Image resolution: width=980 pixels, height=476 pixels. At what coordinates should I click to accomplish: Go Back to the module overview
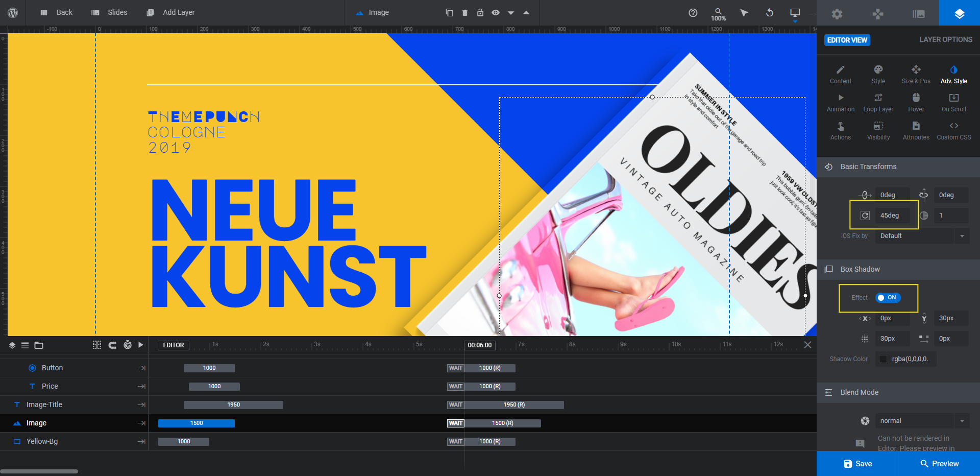coord(56,12)
